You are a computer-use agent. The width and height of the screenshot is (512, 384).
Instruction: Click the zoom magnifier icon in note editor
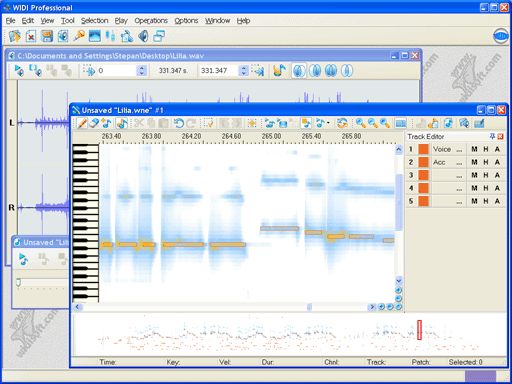click(360, 123)
